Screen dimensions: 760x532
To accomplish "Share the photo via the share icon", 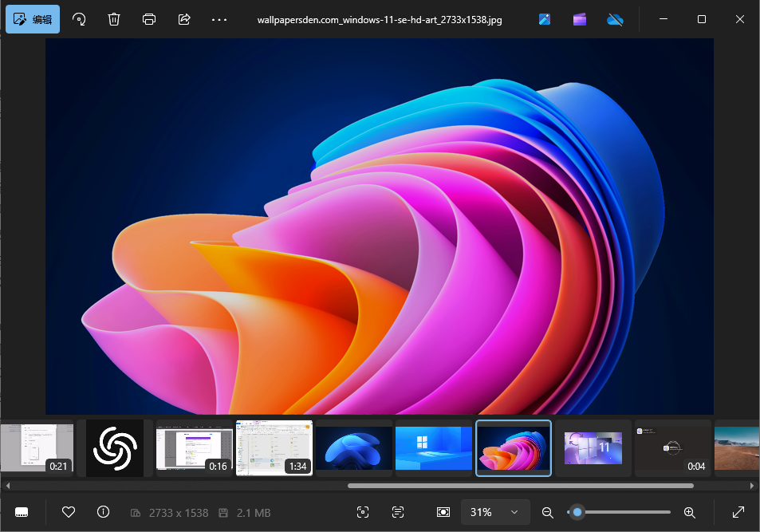I will (x=184, y=19).
